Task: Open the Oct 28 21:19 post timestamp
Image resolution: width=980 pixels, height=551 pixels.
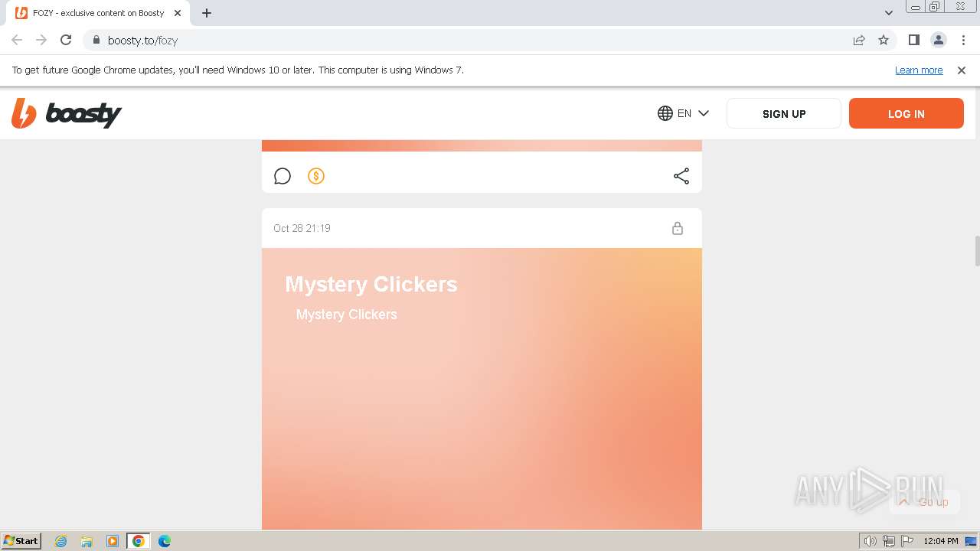Action: coord(302,228)
